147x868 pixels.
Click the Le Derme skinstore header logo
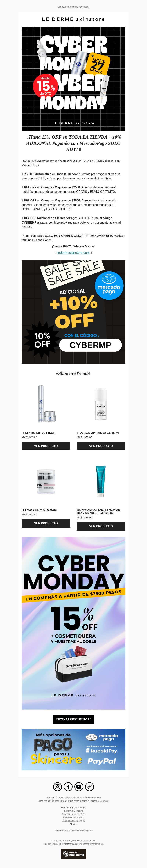(x=73, y=19)
